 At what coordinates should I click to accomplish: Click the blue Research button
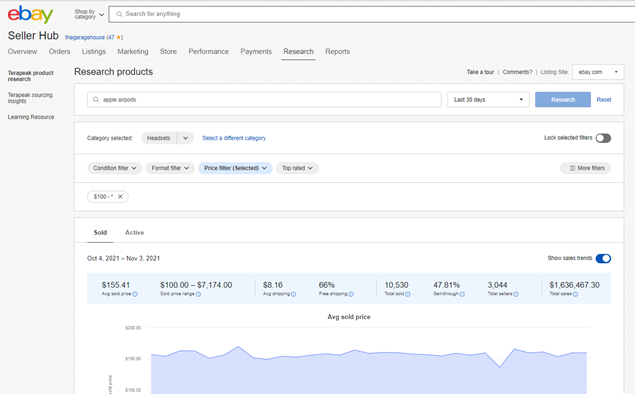point(563,100)
